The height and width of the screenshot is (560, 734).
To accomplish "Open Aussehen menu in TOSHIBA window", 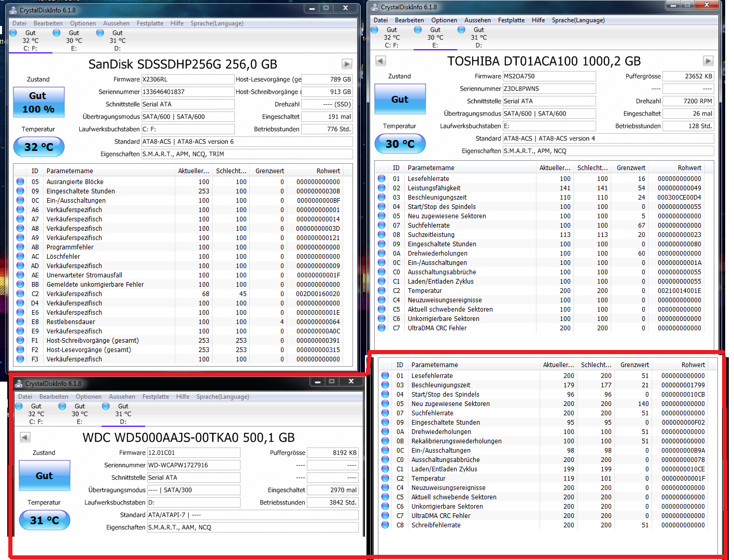I will (x=477, y=20).
